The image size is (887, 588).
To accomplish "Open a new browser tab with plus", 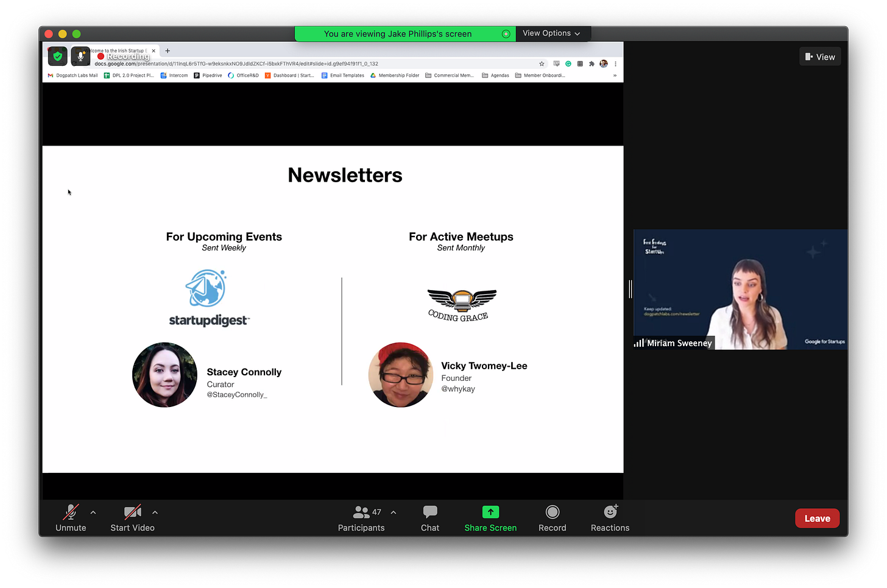I will coord(168,51).
